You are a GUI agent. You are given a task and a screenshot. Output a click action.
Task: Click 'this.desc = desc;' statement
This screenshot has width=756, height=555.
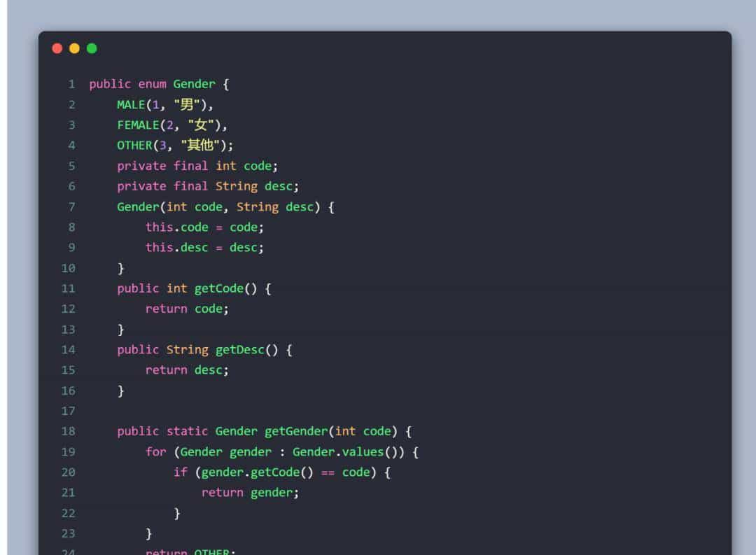click(204, 247)
